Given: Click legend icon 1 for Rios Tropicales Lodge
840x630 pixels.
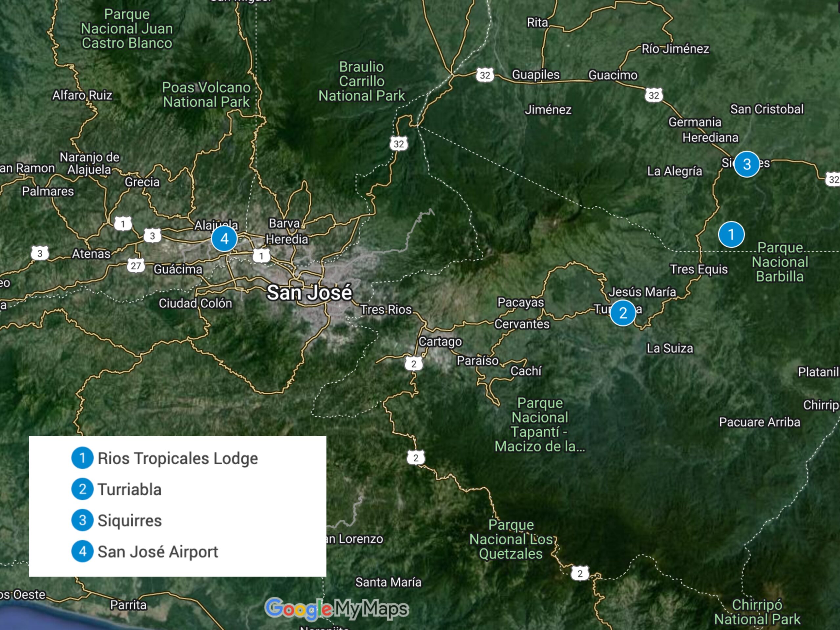Looking at the screenshot, I should point(82,458).
